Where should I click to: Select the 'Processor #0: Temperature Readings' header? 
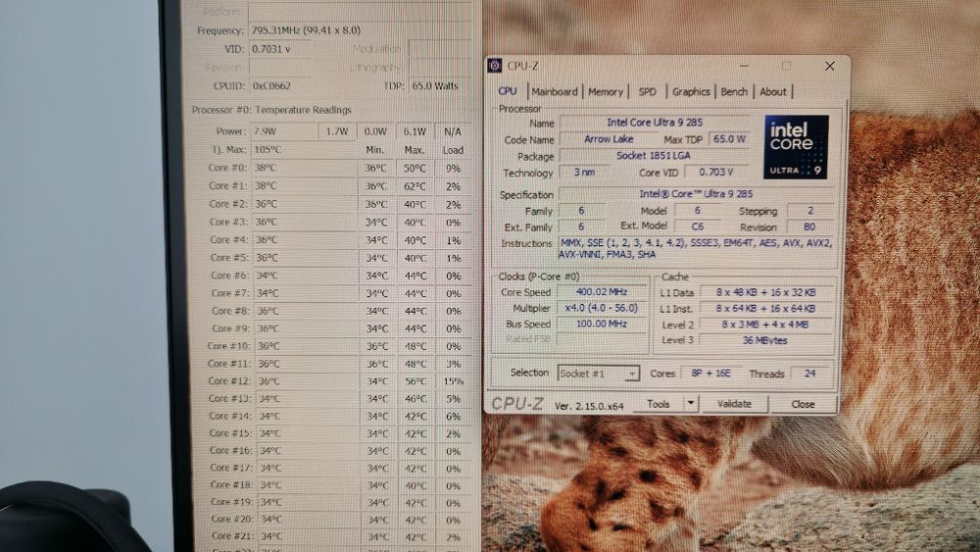(271, 110)
